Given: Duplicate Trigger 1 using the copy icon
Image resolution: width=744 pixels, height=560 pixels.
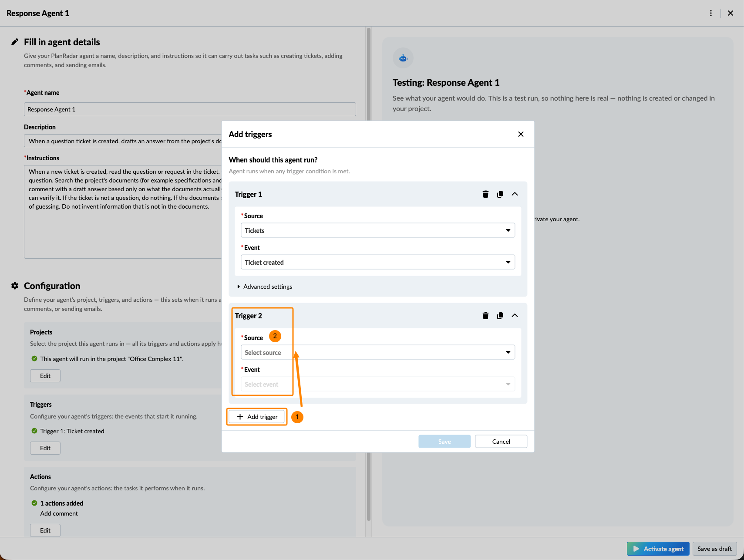Looking at the screenshot, I should pos(500,194).
